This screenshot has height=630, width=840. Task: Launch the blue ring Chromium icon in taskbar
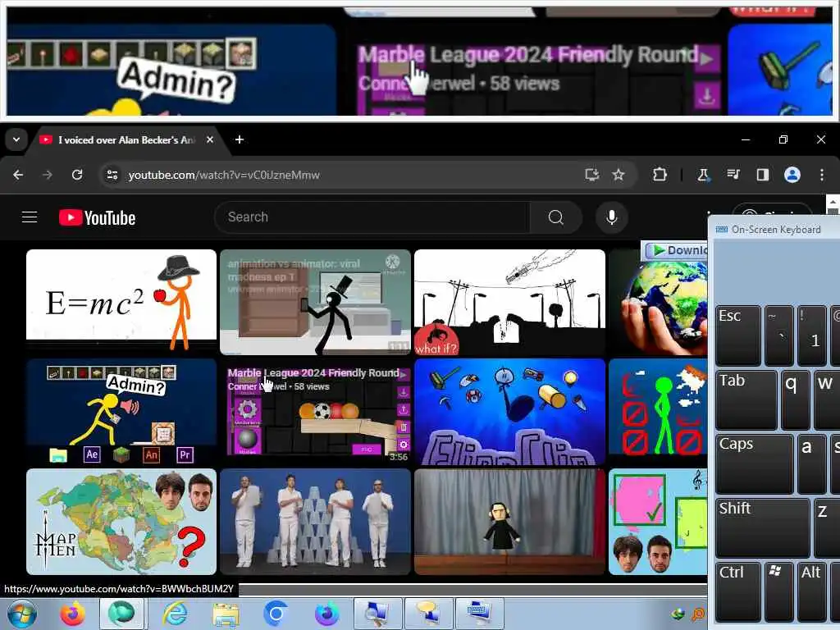coord(276,614)
